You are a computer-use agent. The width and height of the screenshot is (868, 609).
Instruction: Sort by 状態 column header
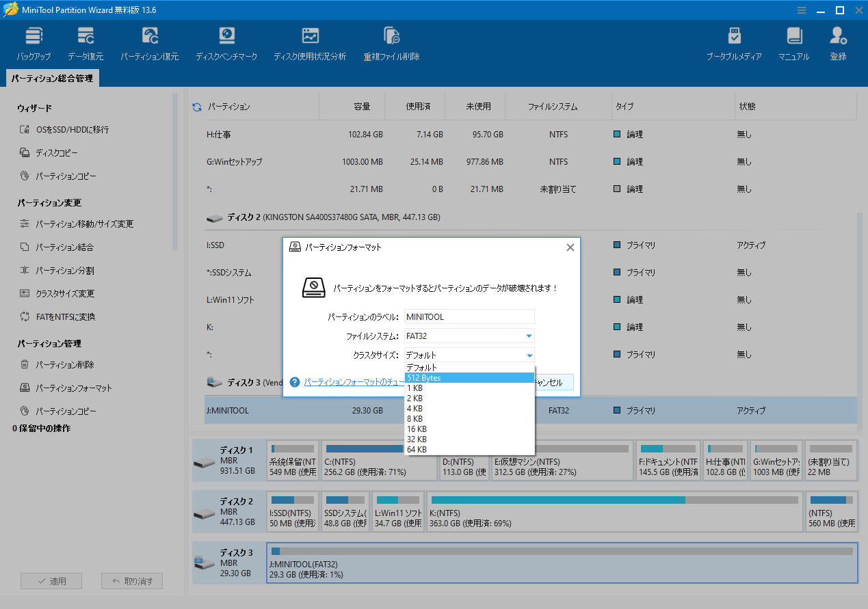tap(748, 107)
